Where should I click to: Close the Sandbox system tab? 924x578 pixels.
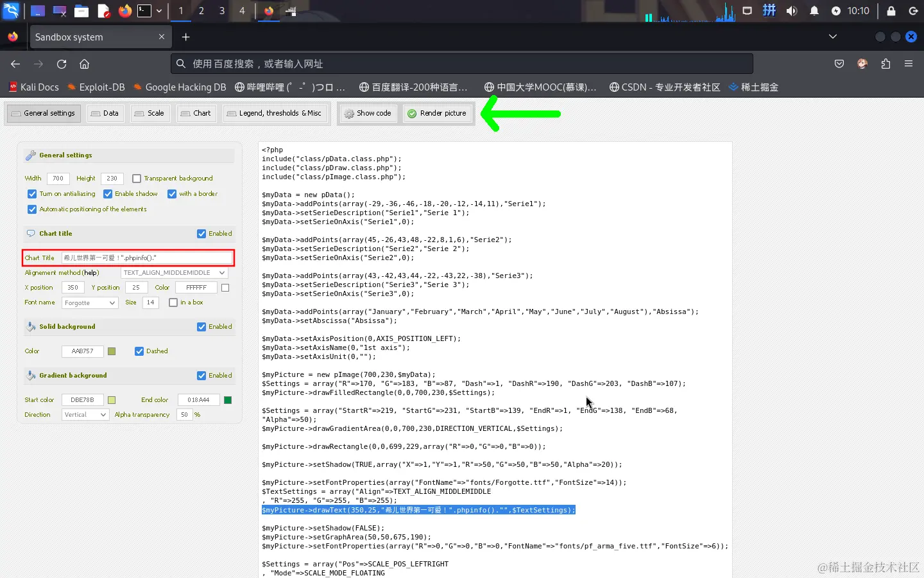pyautogui.click(x=162, y=37)
